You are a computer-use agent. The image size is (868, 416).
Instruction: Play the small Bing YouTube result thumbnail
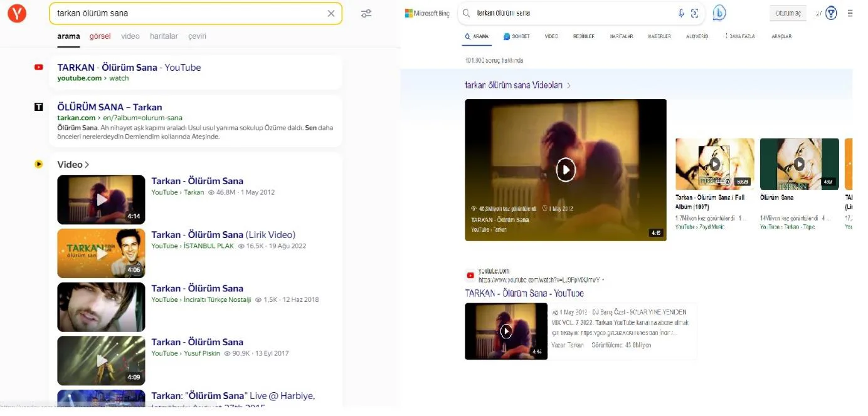point(506,331)
